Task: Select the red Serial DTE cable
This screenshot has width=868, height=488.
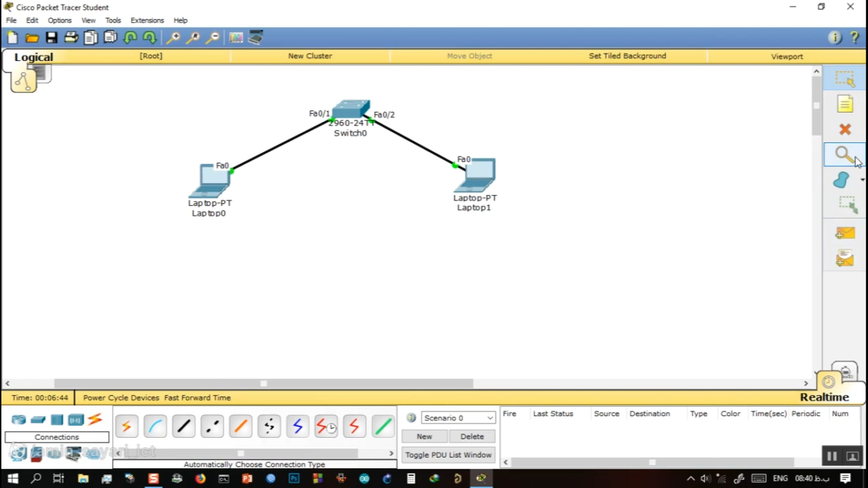Action: coord(354,426)
